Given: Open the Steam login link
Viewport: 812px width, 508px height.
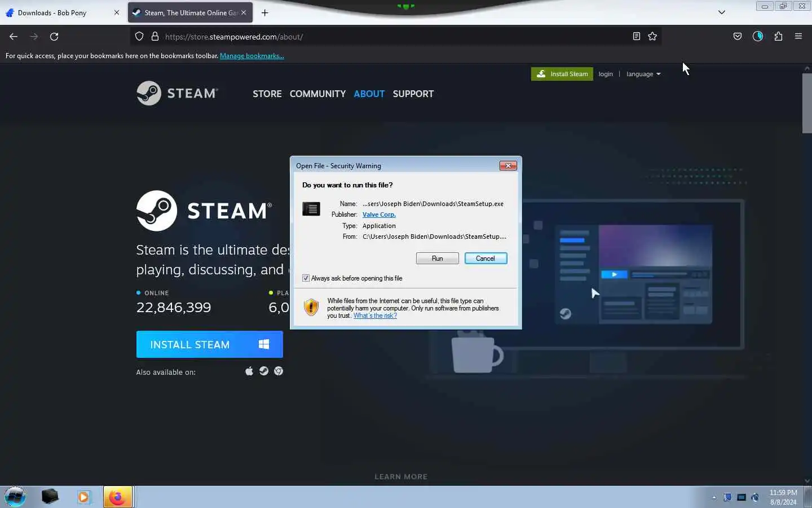Looking at the screenshot, I should tap(606, 74).
